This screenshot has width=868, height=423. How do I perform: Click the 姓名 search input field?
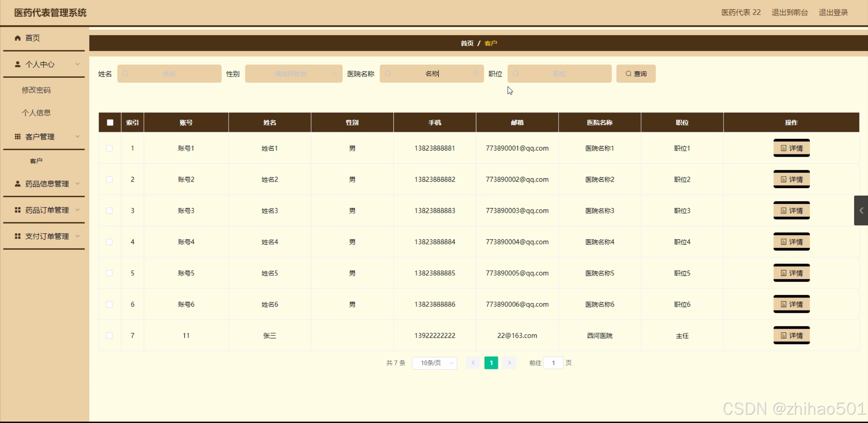pyautogui.click(x=170, y=74)
